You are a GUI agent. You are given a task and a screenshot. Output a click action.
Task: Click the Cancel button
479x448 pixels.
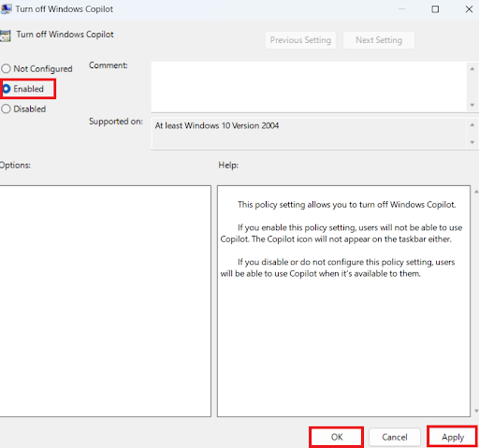(395, 437)
